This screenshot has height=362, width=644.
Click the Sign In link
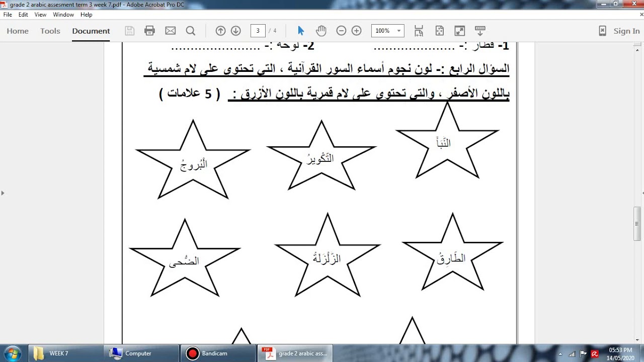point(626,31)
